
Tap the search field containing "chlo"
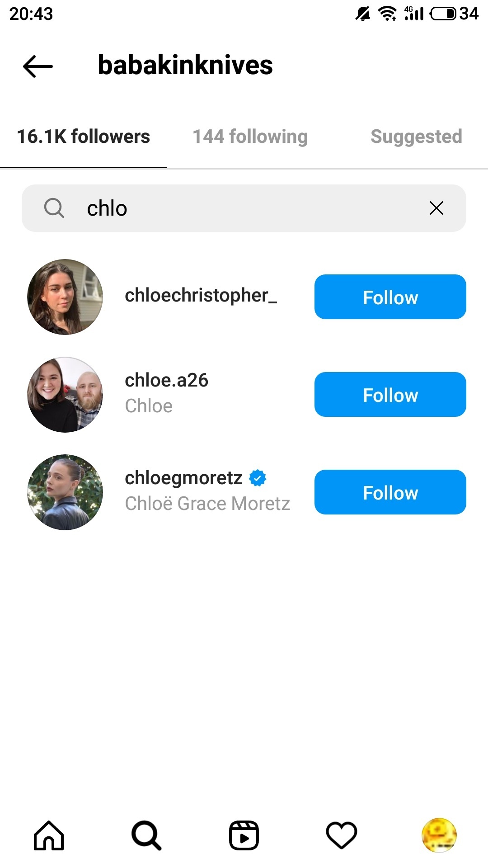[244, 208]
